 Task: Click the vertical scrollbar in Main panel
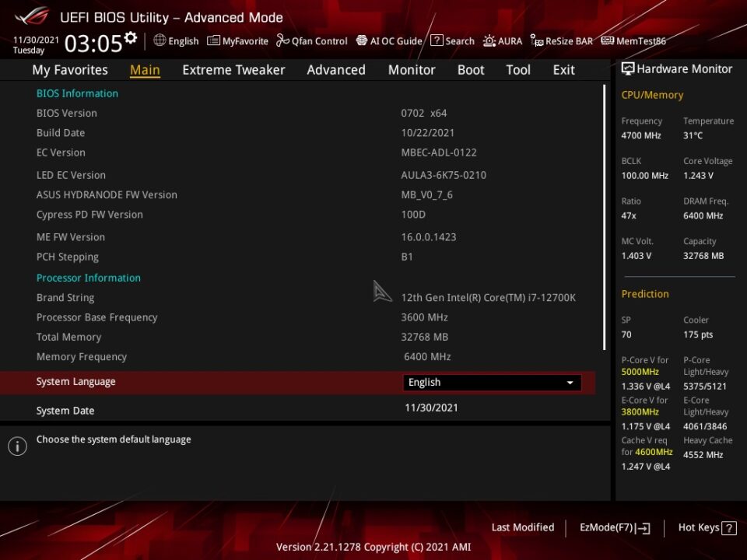pyautogui.click(x=604, y=218)
